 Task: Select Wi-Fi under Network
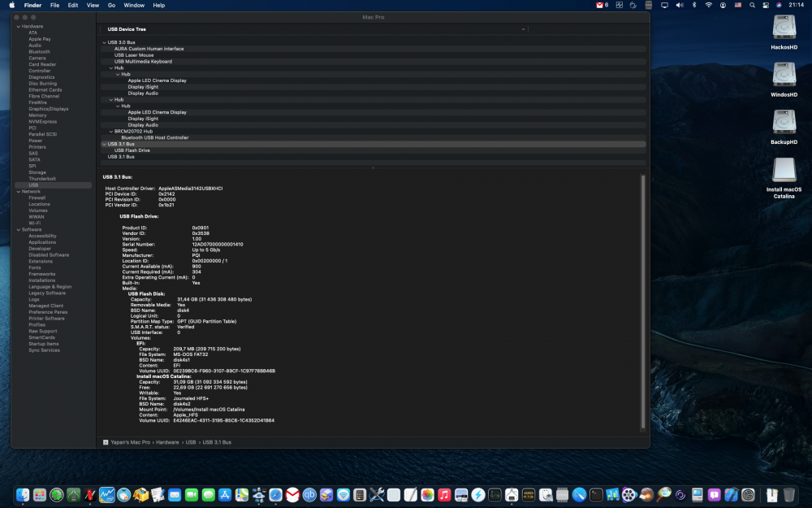point(34,224)
